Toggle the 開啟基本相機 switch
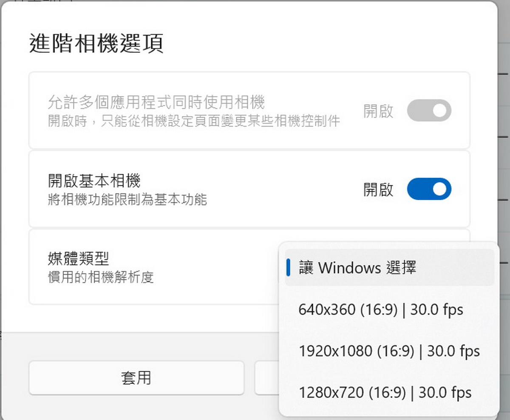The width and height of the screenshot is (510, 420). pos(429,189)
